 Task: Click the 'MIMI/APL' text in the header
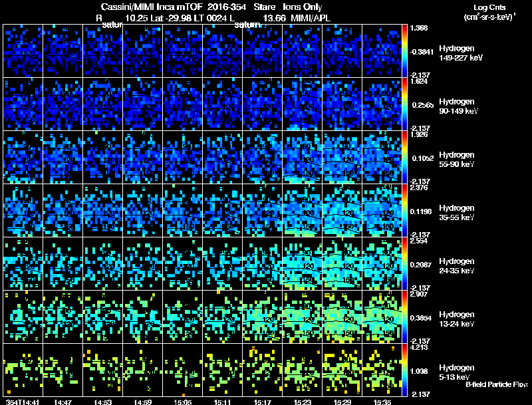point(310,18)
